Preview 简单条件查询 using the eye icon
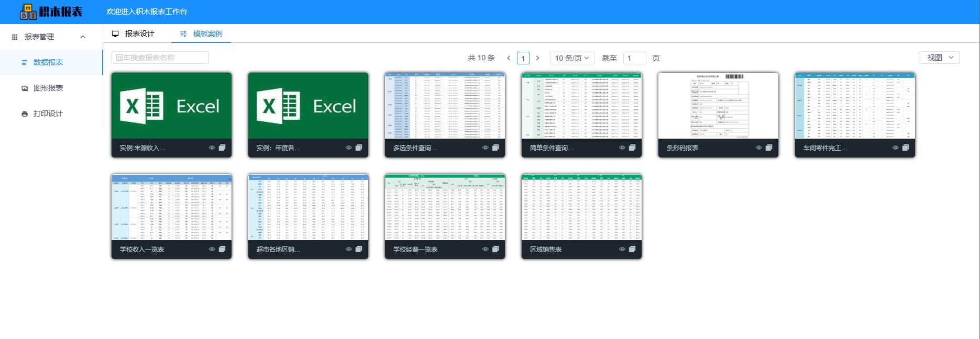This screenshot has width=980, height=339. click(x=622, y=148)
